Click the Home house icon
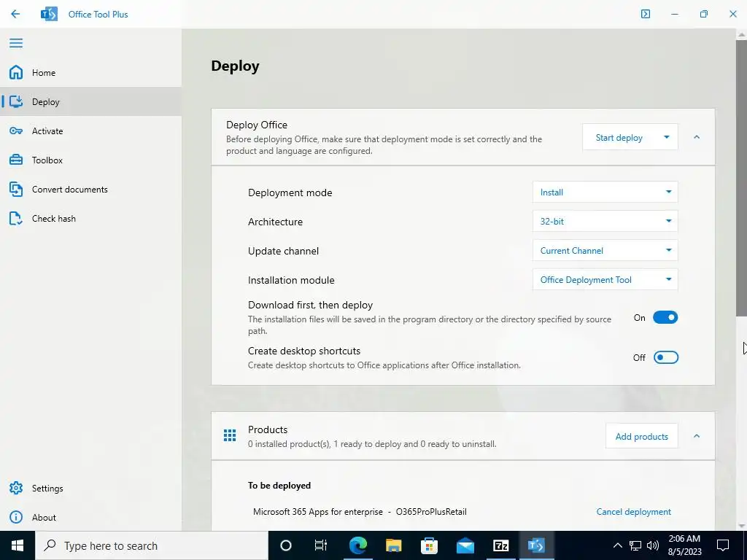The height and width of the screenshot is (560, 747). pos(16,72)
